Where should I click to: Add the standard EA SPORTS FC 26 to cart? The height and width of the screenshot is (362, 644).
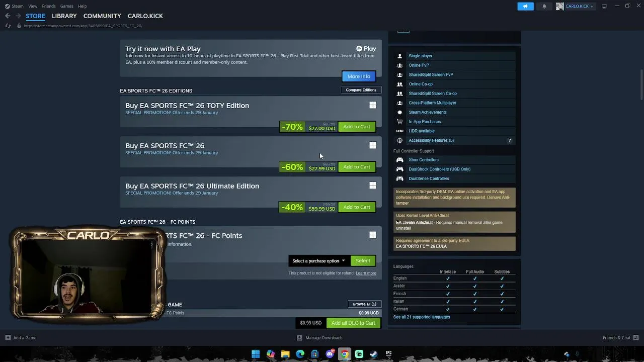357,167
